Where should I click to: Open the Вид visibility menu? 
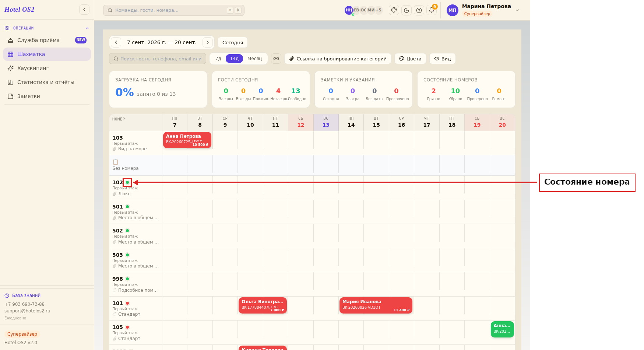(443, 59)
